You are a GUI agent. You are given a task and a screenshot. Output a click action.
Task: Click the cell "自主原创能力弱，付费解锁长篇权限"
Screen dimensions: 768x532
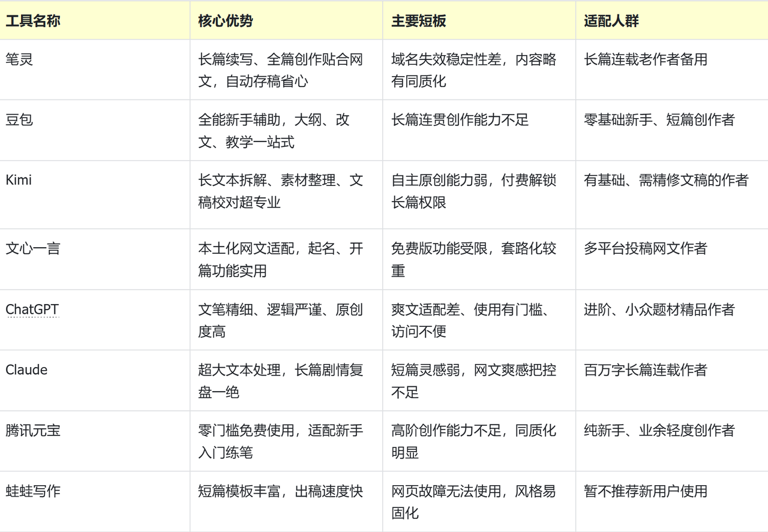479,194
